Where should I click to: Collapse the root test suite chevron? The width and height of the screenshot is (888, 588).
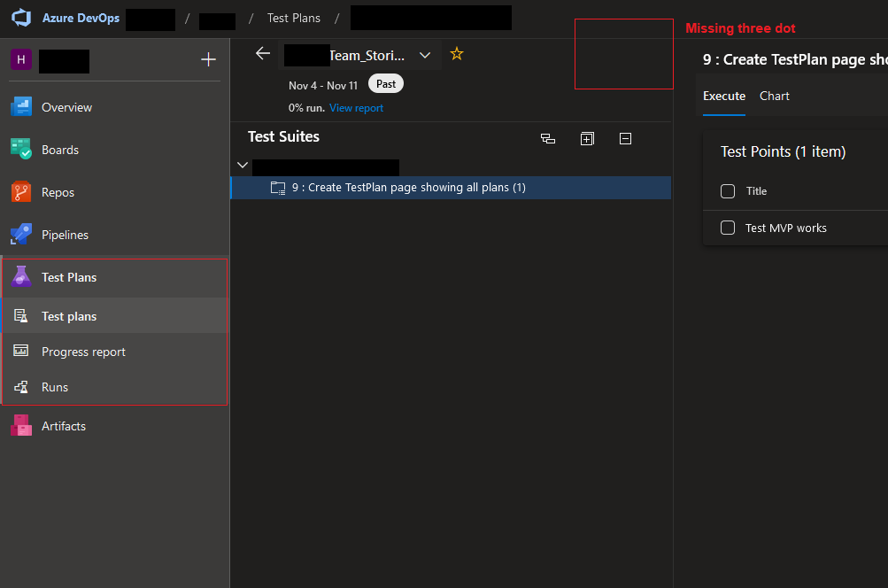(x=243, y=165)
